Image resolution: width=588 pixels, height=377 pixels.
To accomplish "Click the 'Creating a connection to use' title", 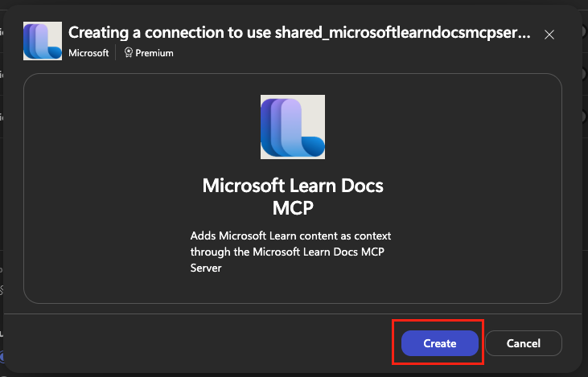I will (x=299, y=33).
